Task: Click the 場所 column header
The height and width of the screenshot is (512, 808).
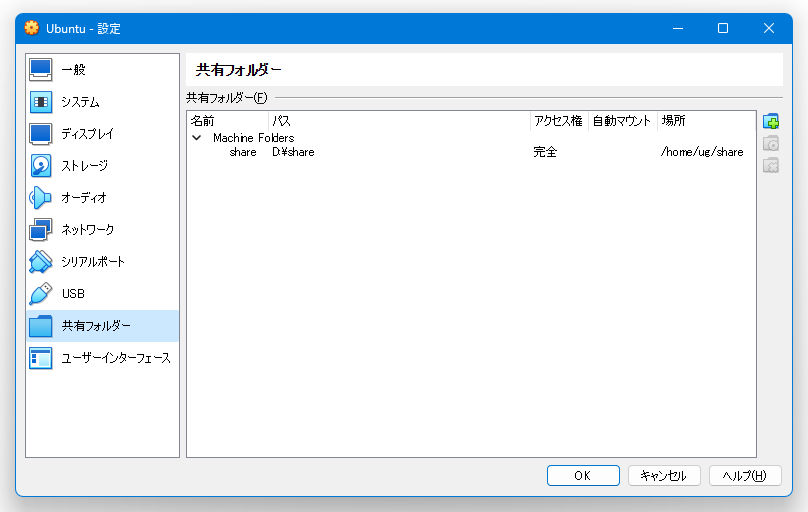Action: 706,121
